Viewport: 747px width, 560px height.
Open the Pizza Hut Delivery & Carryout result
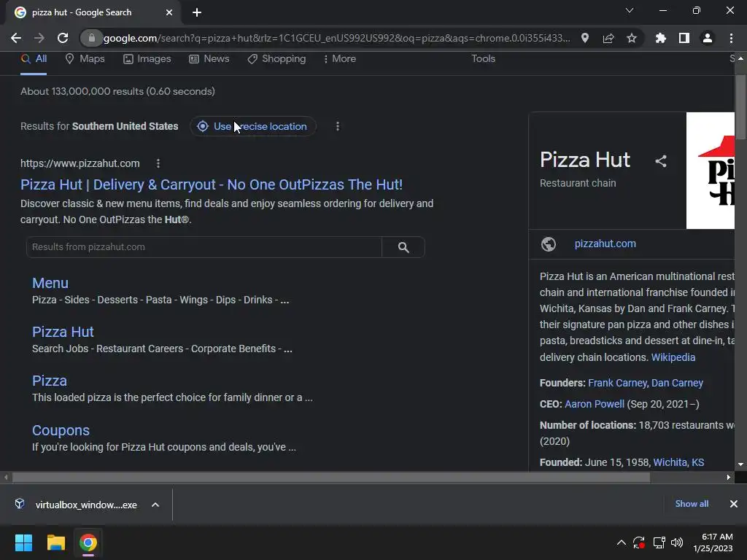pyautogui.click(x=212, y=184)
